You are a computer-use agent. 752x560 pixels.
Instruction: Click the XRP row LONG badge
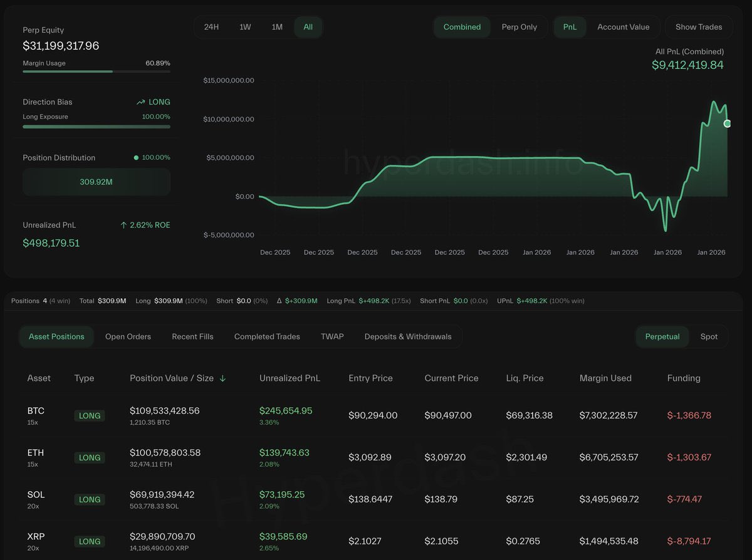[x=90, y=541]
